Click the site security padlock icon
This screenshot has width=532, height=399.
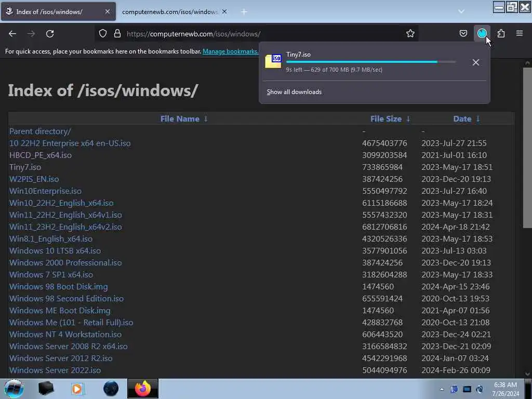(117, 34)
